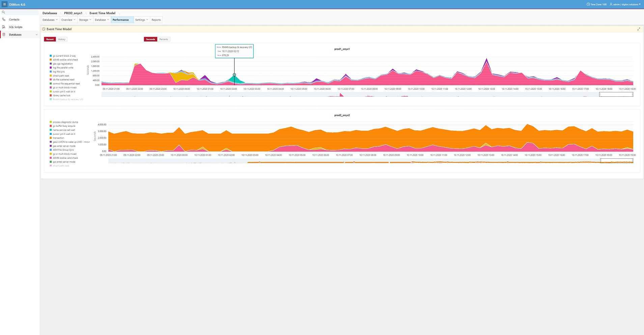
Task: Click the admin user profile icon
Action: click(611, 4)
